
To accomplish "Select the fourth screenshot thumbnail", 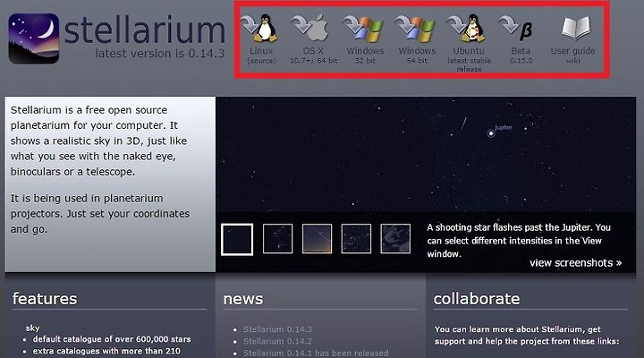I will tap(356, 238).
